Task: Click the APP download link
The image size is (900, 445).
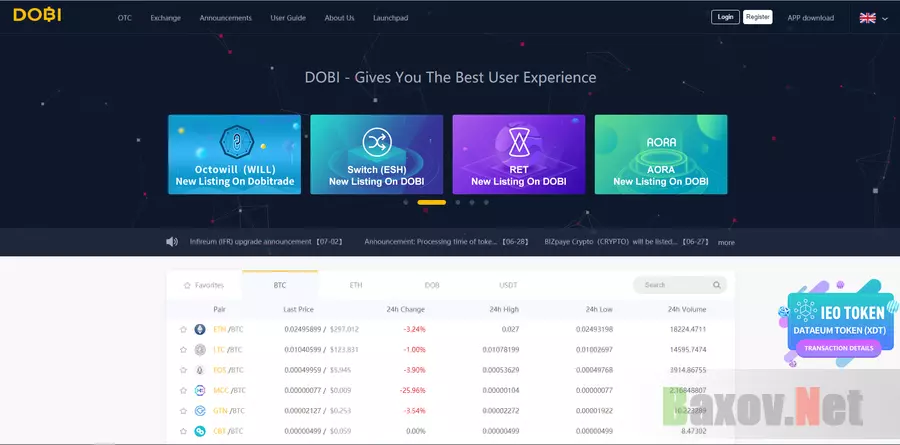Action: click(810, 18)
